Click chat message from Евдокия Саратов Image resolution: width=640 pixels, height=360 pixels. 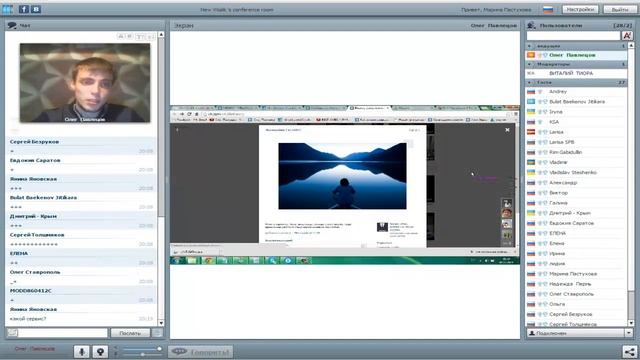pos(81,165)
